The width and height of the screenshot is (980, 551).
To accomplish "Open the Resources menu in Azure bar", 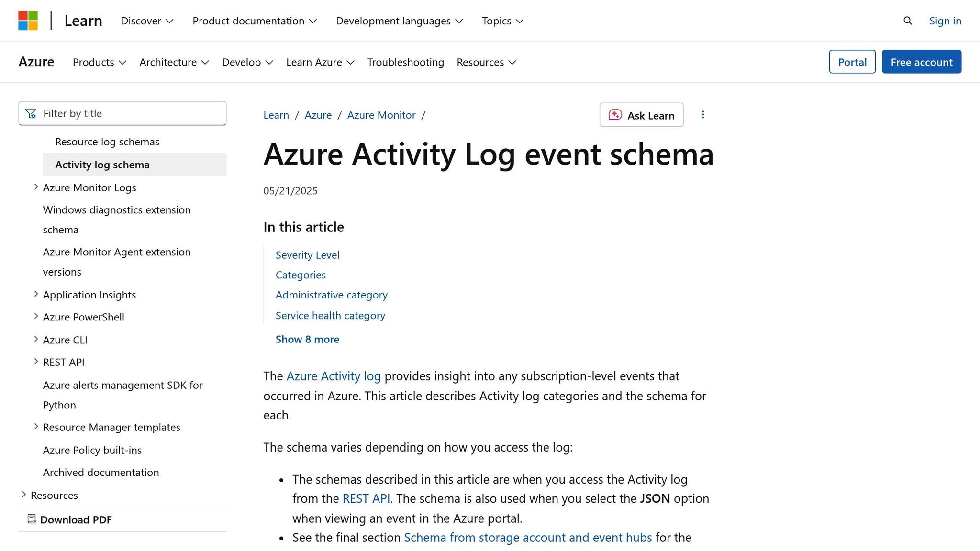I will pos(487,62).
